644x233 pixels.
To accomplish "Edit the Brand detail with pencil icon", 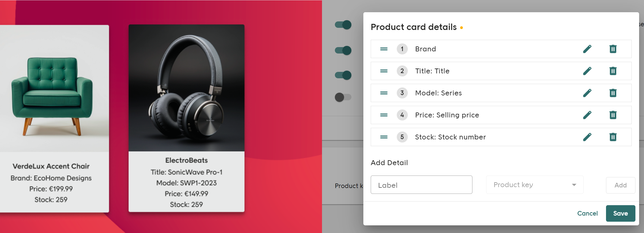I will click(x=587, y=49).
